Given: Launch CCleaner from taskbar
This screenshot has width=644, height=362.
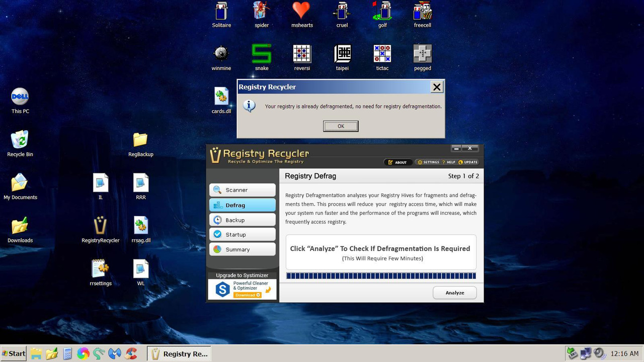Looking at the screenshot, I should [x=131, y=354].
